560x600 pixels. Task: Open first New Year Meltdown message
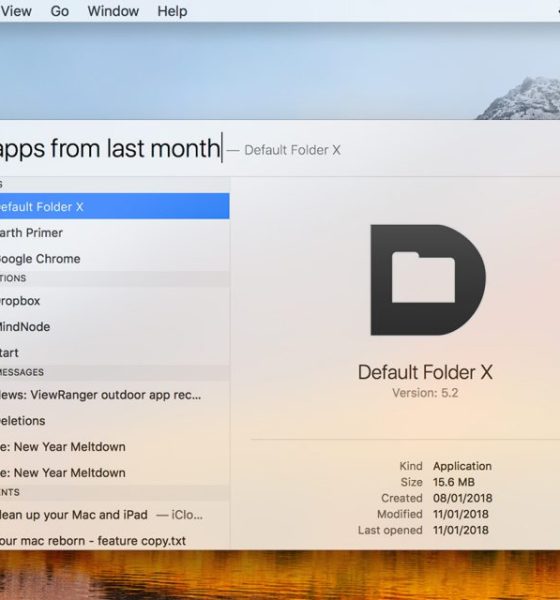coord(114,447)
